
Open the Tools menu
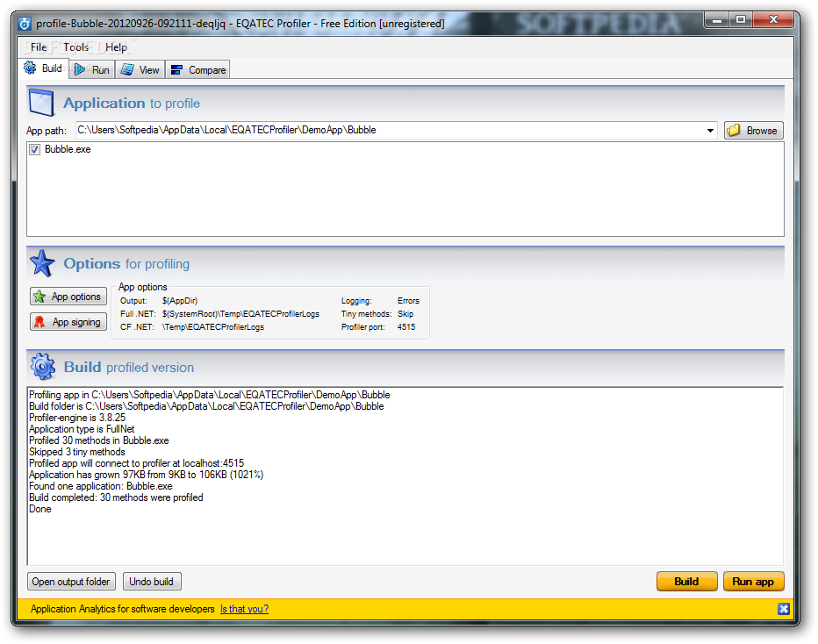coord(76,47)
